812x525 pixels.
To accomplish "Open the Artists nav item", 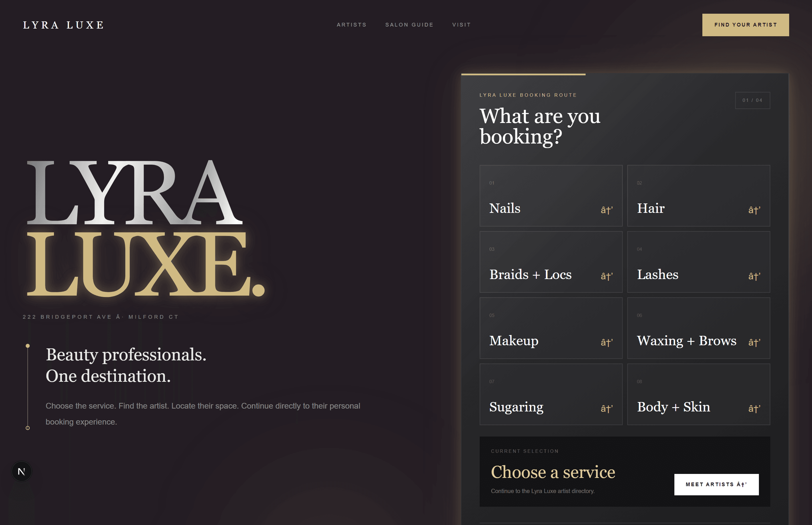I will (x=351, y=25).
